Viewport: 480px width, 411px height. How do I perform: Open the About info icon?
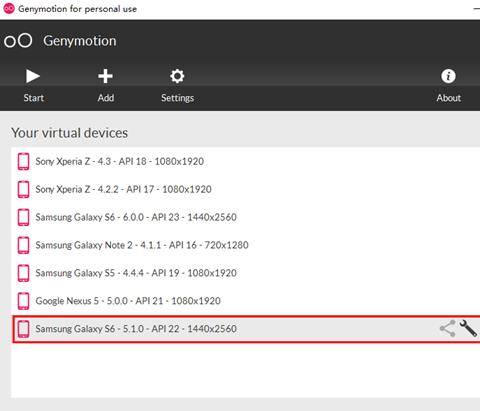coord(448,76)
